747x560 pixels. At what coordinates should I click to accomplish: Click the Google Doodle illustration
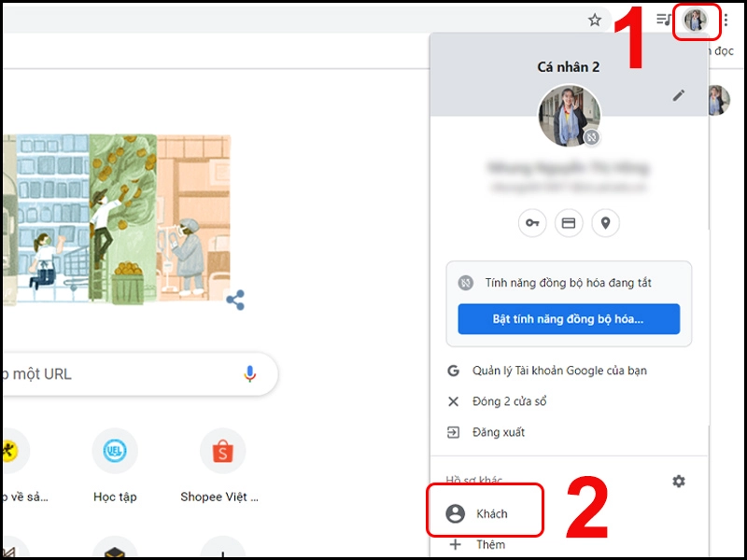pyautogui.click(x=116, y=220)
